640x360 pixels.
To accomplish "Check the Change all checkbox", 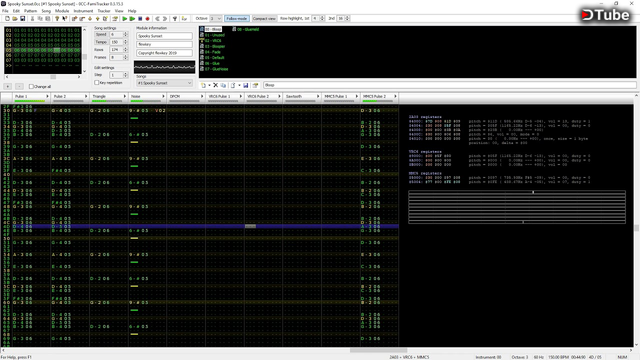I will [31, 87].
